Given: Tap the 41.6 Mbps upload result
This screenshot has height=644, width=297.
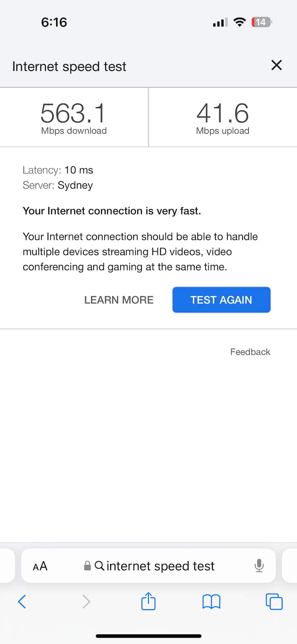Looking at the screenshot, I should click(223, 118).
